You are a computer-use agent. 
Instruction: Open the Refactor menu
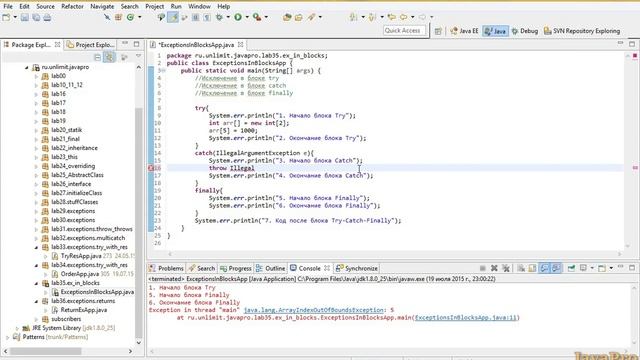tap(72, 6)
